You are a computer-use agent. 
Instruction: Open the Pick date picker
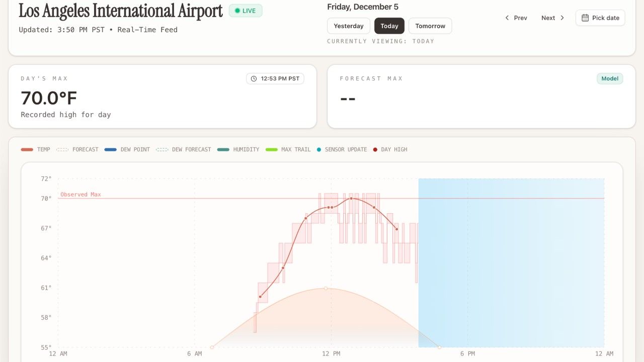click(x=600, y=18)
